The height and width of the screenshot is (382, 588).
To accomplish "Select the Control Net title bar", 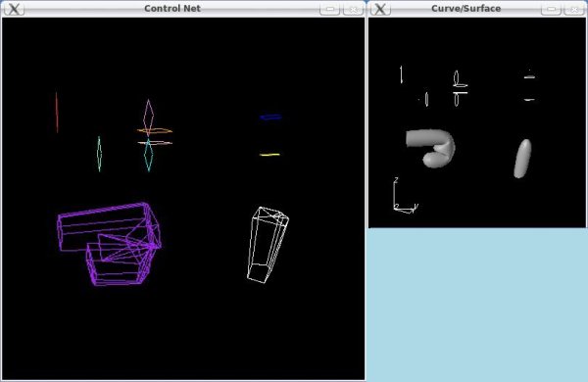I will point(172,8).
